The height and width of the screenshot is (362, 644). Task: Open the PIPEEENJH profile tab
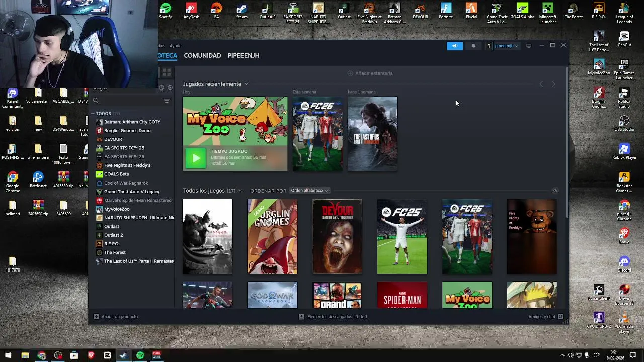coord(244,55)
